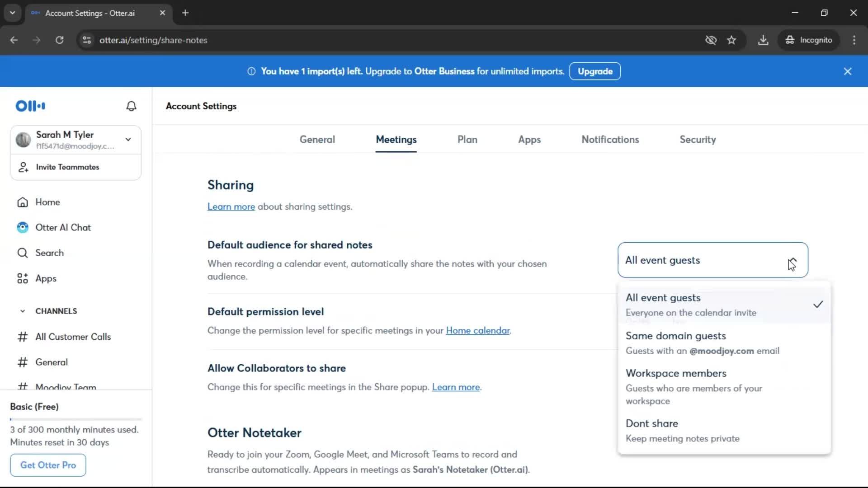Click the Upgrade button in banner
Screen dimensions: 868x488
click(595, 71)
